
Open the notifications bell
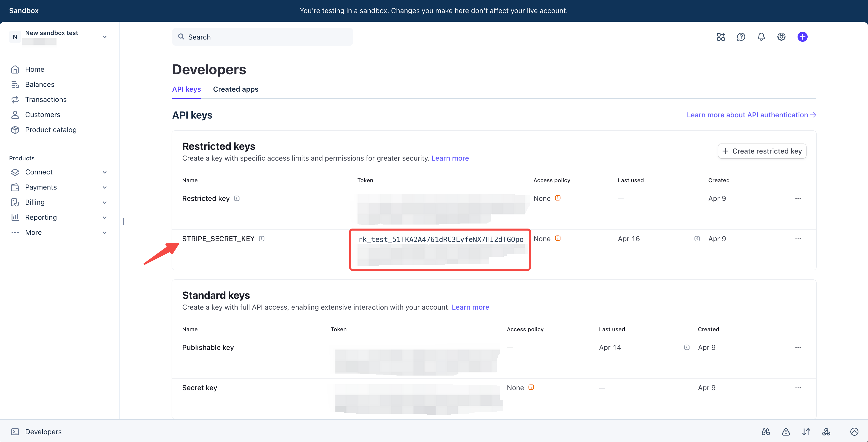(761, 37)
